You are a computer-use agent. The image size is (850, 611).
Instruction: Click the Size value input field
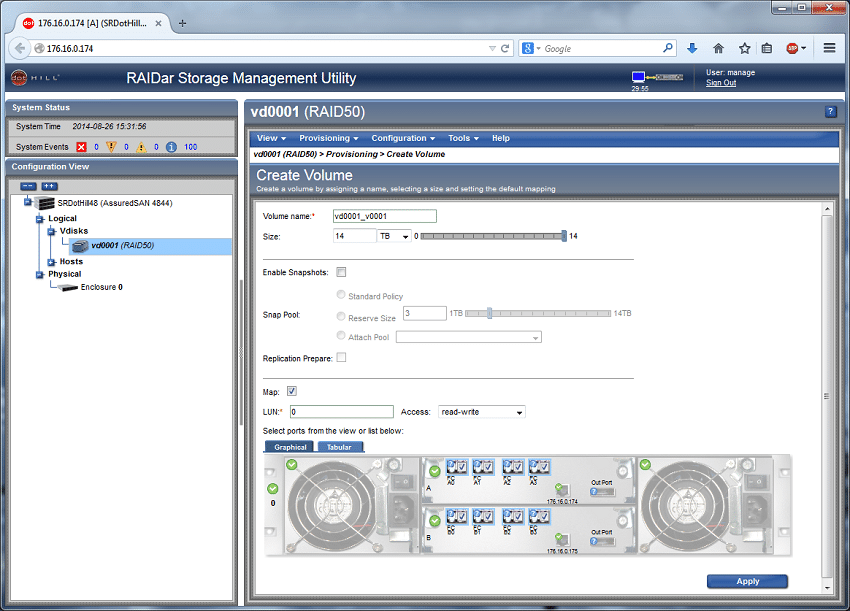coord(355,236)
